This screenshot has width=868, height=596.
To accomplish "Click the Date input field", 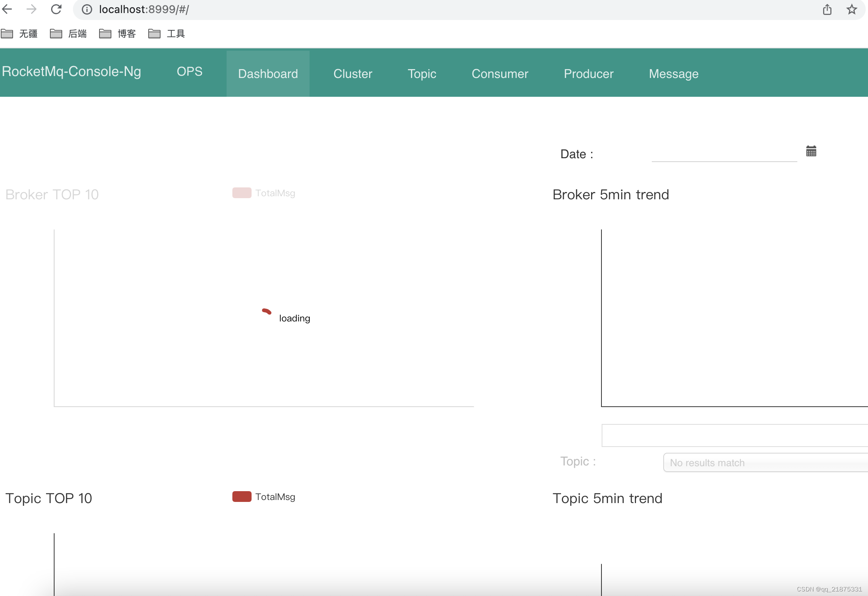I will click(724, 154).
